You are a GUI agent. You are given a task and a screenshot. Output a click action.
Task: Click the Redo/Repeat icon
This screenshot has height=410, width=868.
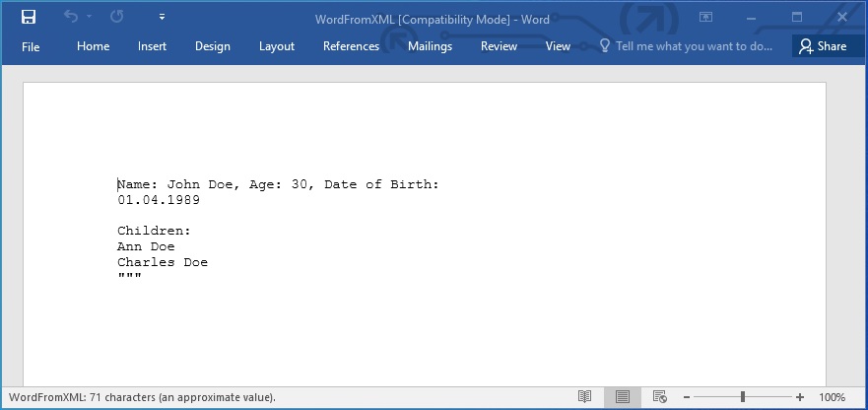[117, 17]
